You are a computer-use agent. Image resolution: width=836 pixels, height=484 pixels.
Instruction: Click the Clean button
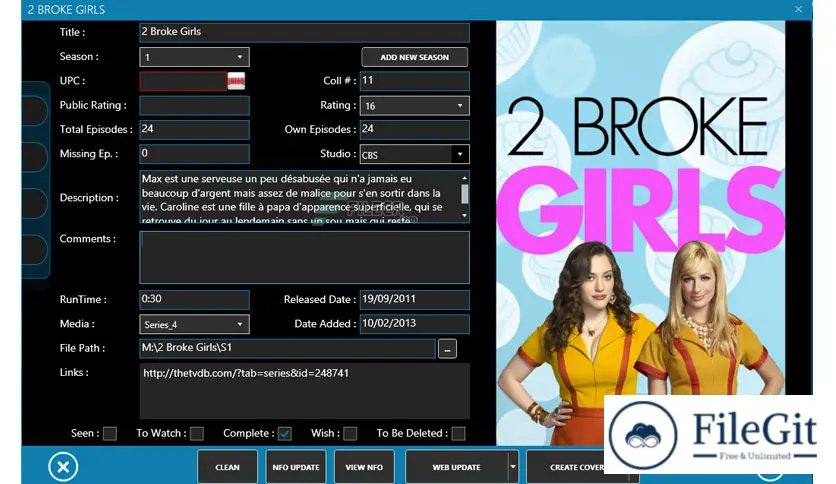tap(227, 467)
